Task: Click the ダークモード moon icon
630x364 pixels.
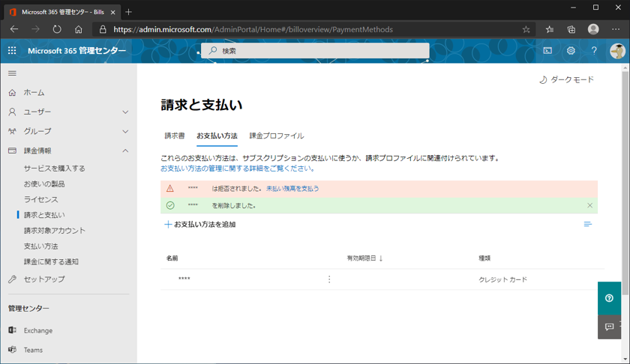Action: (x=543, y=80)
